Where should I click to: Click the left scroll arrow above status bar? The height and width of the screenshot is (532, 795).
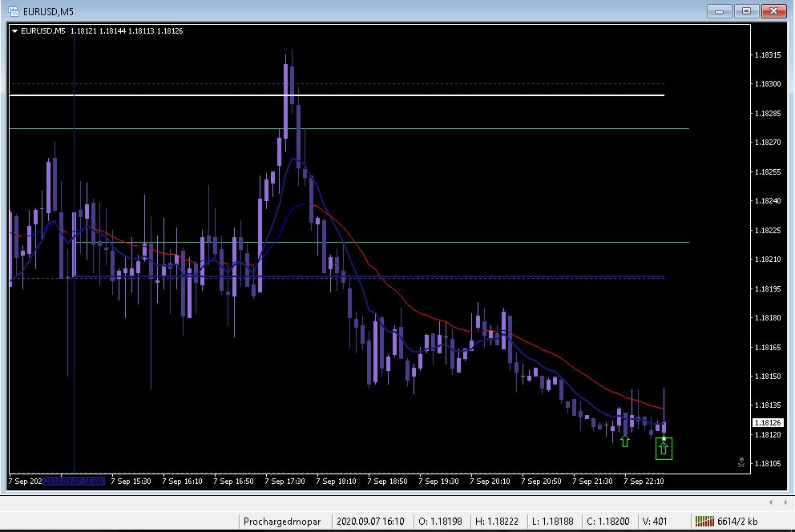click(x=771, y=502)
